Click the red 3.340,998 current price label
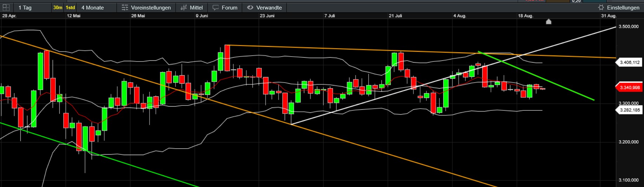The height and width of the screenshot is (187, 644). 629,88
